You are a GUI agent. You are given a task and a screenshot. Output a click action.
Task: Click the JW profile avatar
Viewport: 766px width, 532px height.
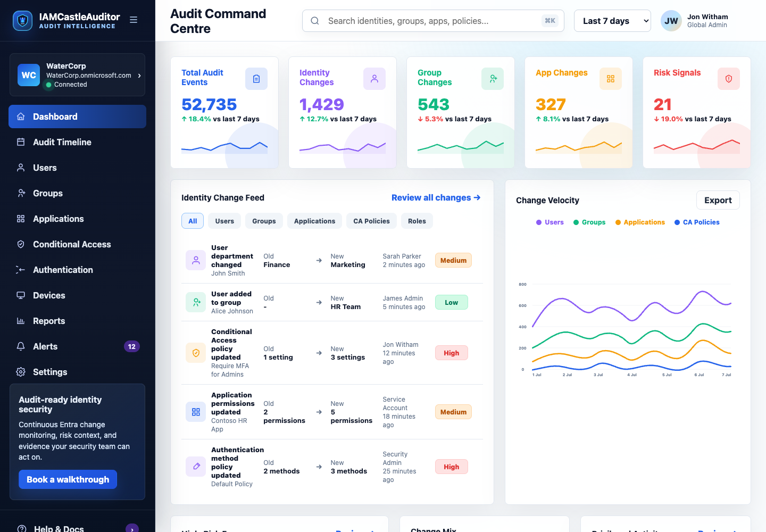671,21
